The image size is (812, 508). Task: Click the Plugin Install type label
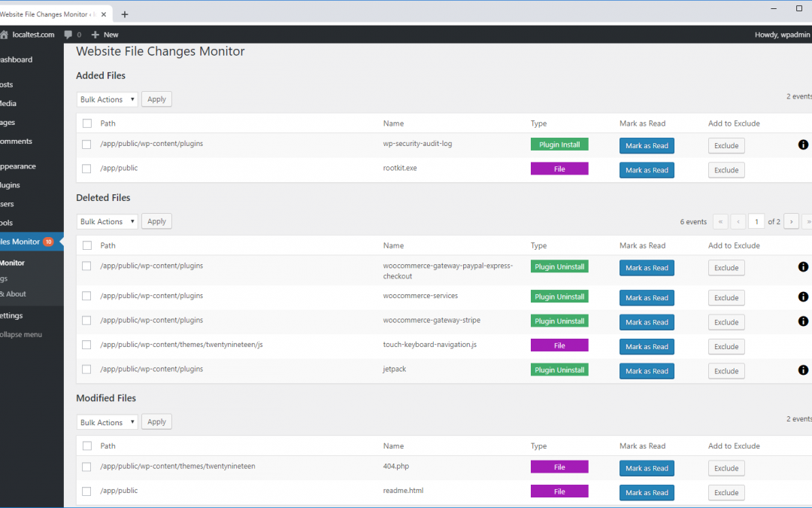(x=559, y=144)
